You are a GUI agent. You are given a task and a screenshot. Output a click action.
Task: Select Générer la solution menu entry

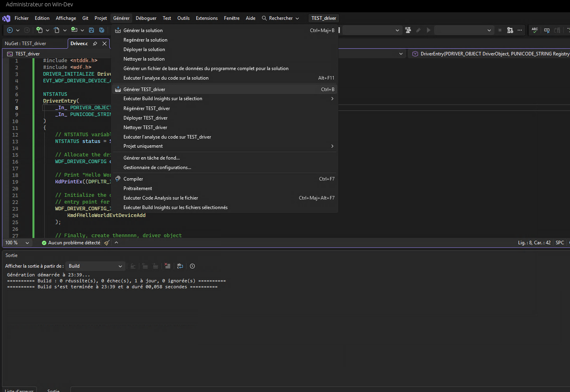pos(225,30)
